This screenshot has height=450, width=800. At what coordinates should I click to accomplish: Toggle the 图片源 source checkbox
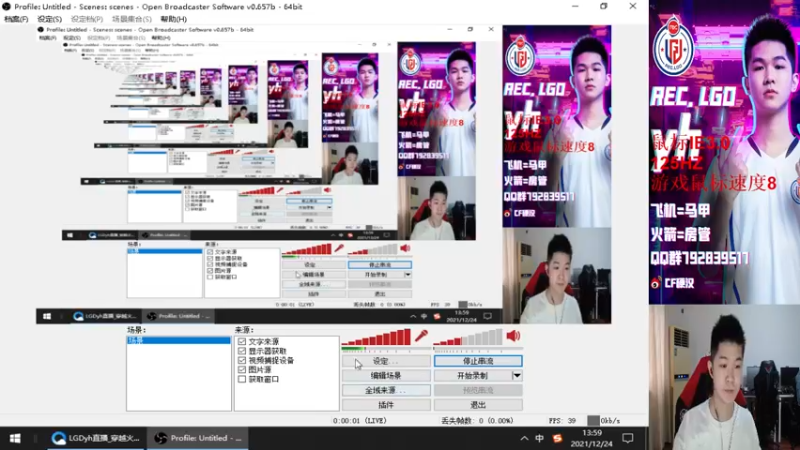click(242, 370)
